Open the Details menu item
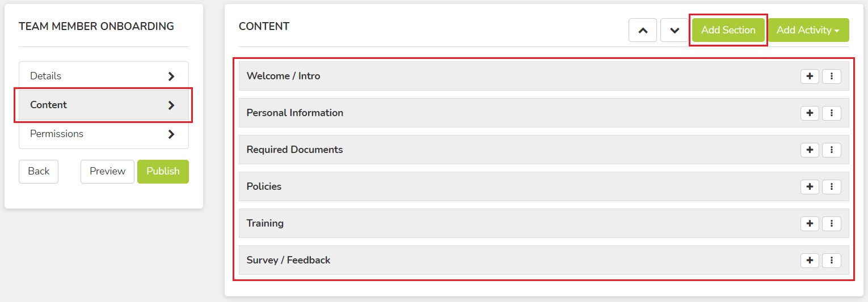 click(x=104, y=76)
